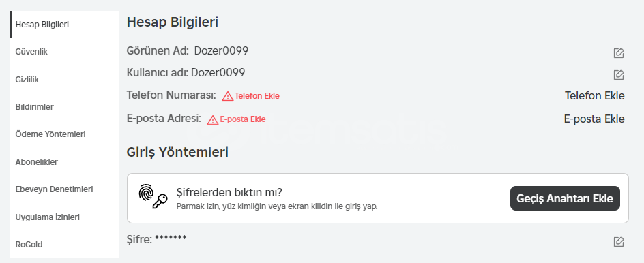Click the warning icon beside Telefon Numarası
This screenshot has height=263, width=644.
click(x=228, y=97)
